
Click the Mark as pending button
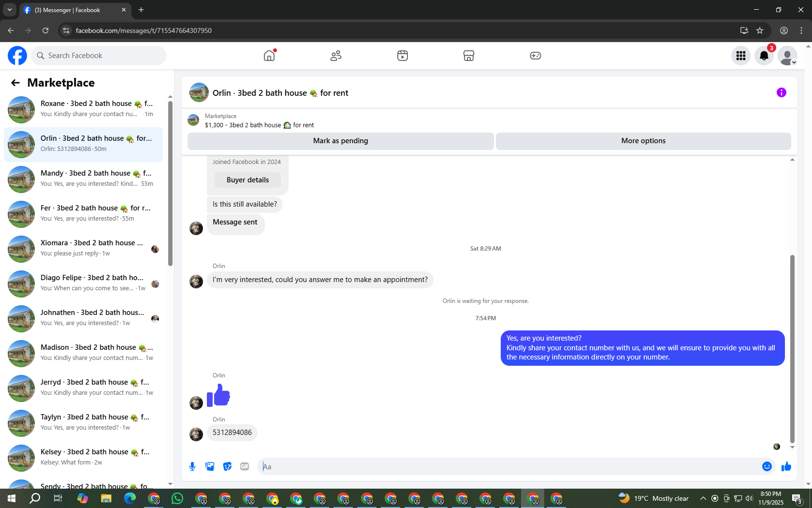[x=341, y=141]
